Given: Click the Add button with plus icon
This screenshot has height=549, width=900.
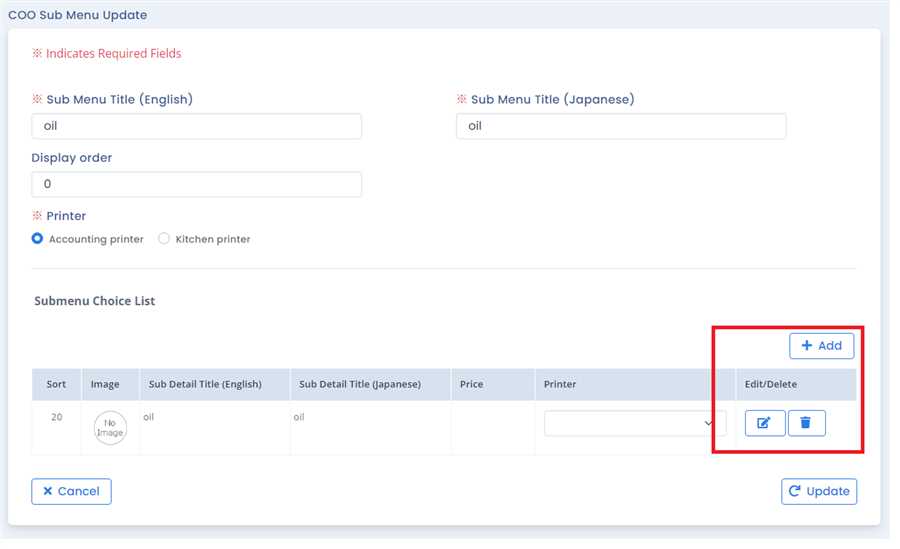Looking at the screenshot, I should (822, 346).
